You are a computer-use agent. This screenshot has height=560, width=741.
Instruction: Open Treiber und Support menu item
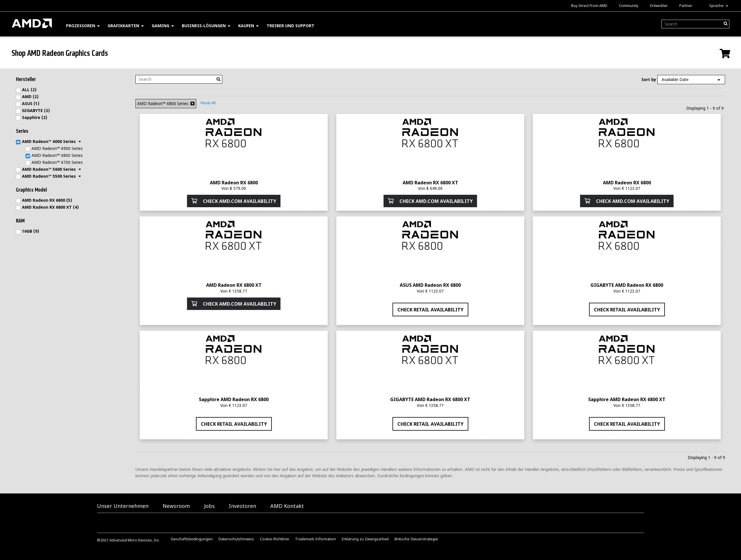(x=290, y=26)
